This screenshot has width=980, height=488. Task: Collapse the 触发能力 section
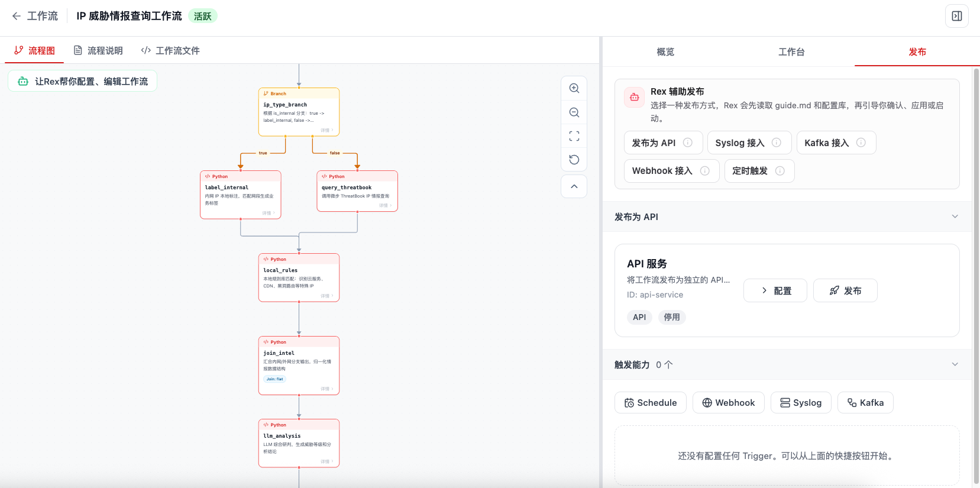tap(955, 364)
